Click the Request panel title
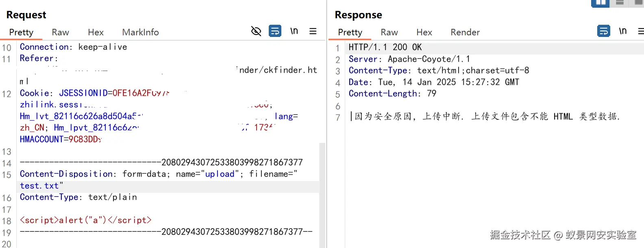The image size is (644, 248). (26, 15)
